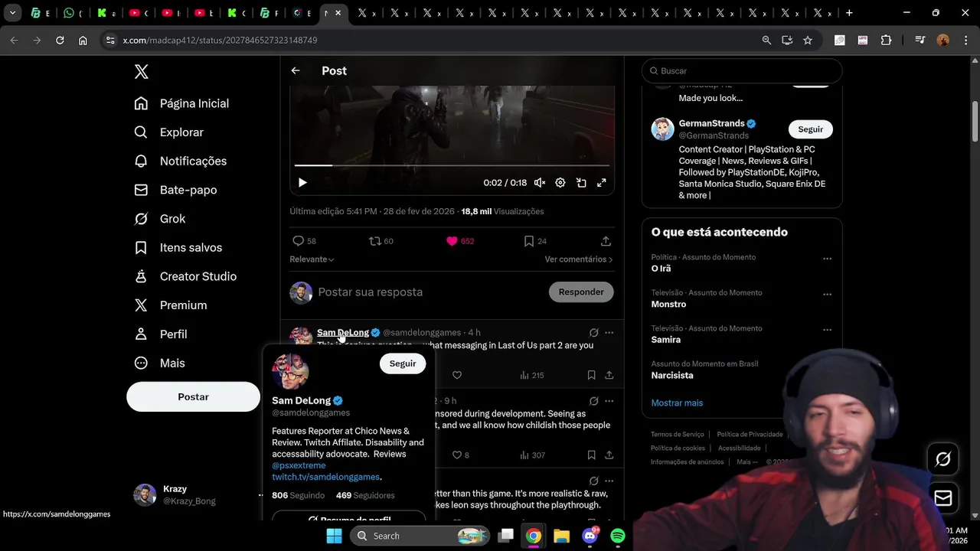Open Bate-papo messages

[175, 190]
